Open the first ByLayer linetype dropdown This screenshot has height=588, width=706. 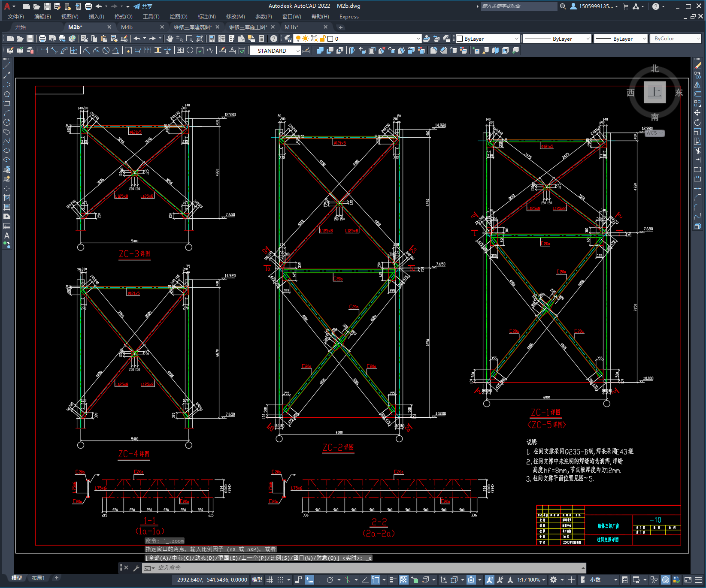click(557, 39)
